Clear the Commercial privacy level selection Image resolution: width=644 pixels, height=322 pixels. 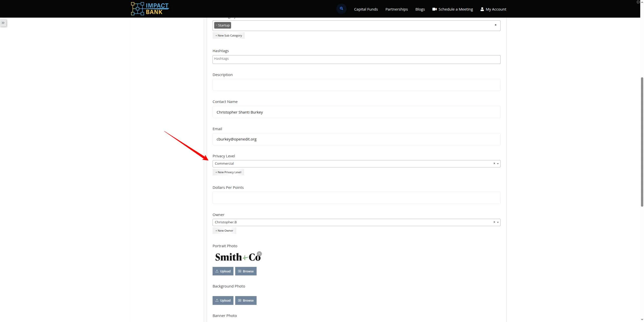[x=494, y=164]
